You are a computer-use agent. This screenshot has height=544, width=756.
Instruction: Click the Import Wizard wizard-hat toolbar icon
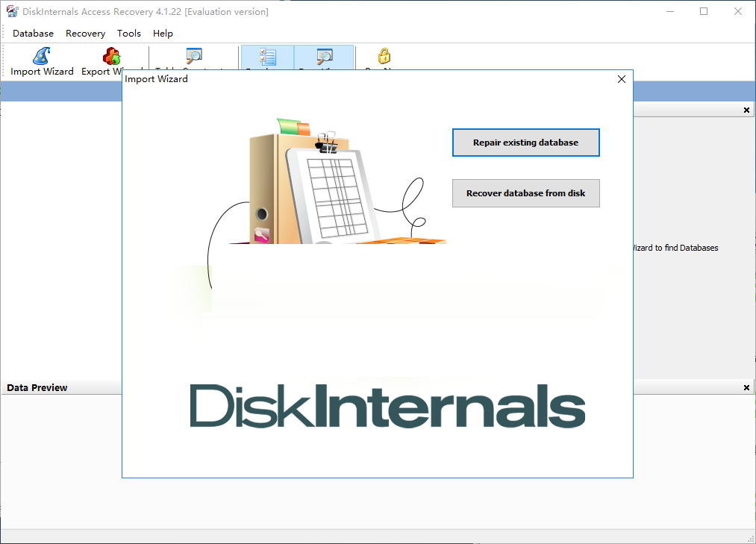pyautogui.click(x=42, y=57)
